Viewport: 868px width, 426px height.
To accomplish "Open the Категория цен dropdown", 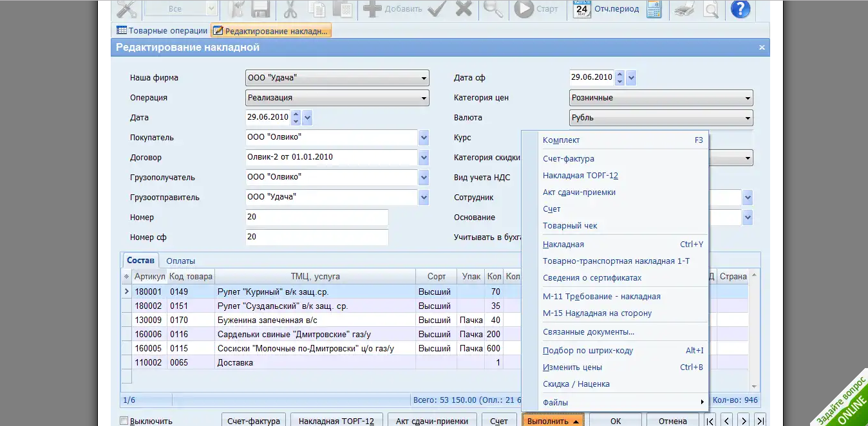I will tap(748, 98).
